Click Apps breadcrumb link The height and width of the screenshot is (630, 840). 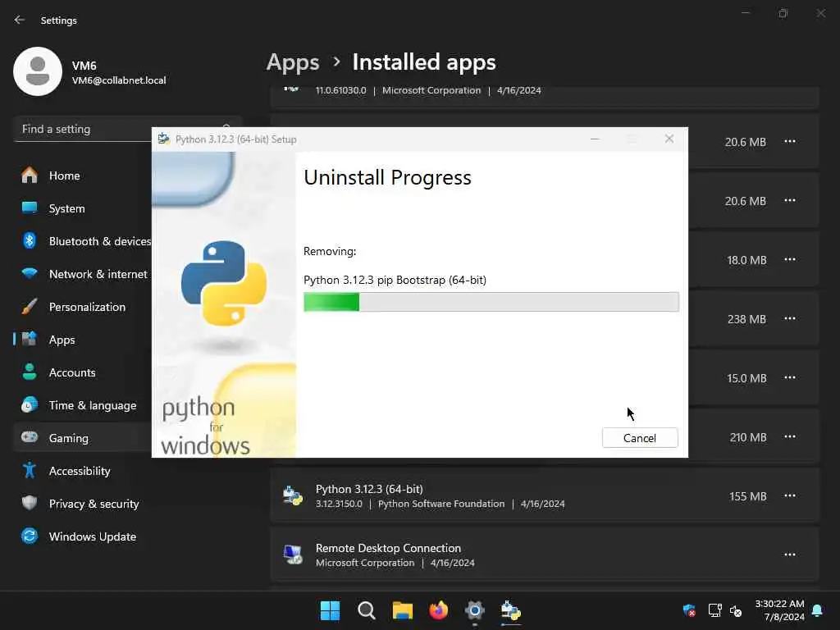point(293,62)
